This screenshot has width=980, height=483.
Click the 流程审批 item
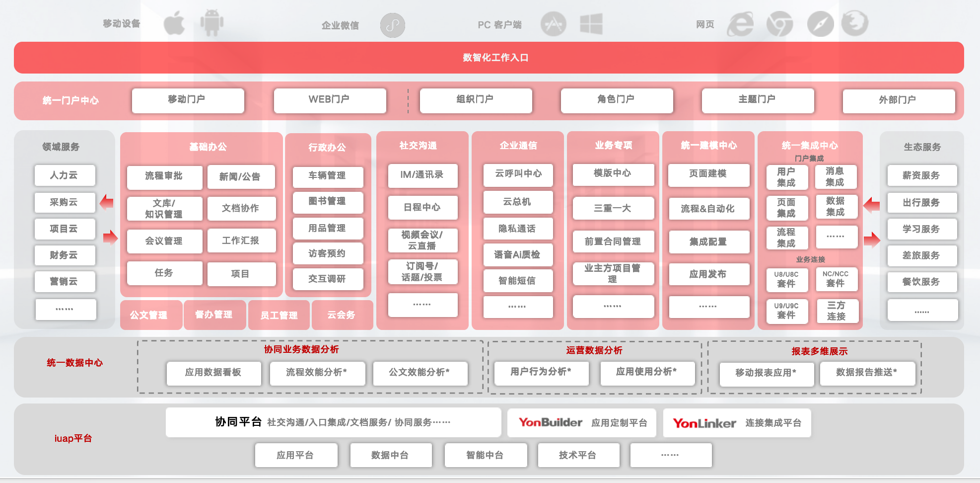pos(164,177)
